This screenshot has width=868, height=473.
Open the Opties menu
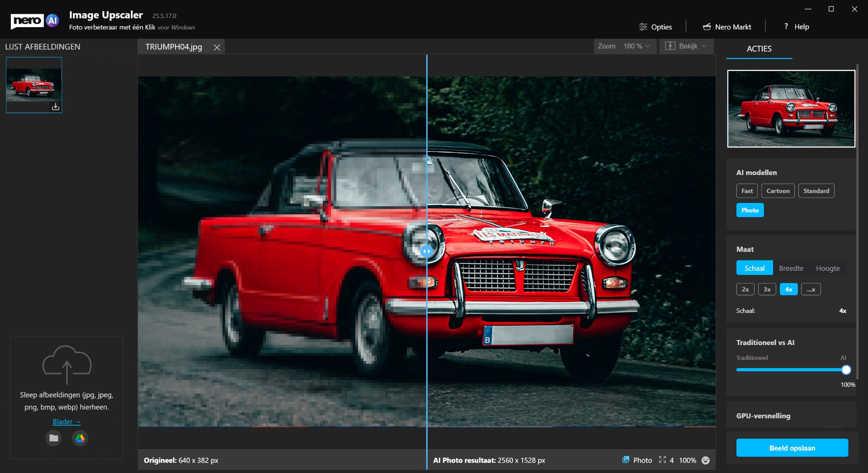(x=656, y=27)
